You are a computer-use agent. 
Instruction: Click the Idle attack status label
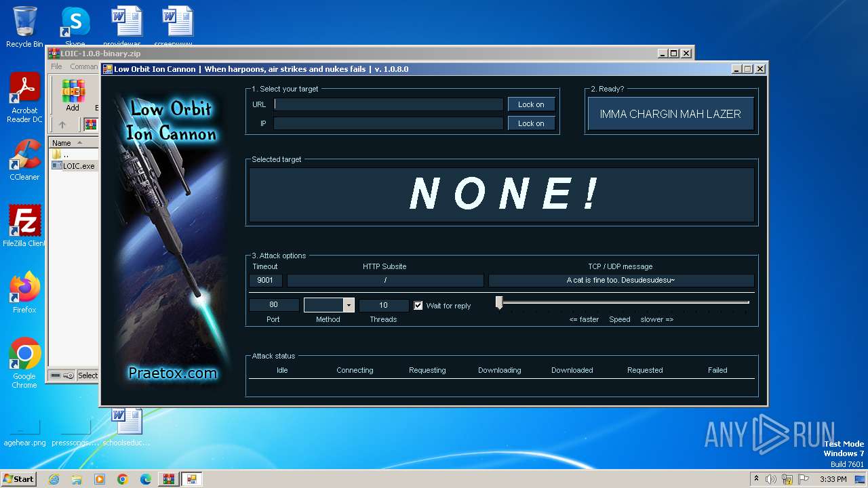click(282, 370)
